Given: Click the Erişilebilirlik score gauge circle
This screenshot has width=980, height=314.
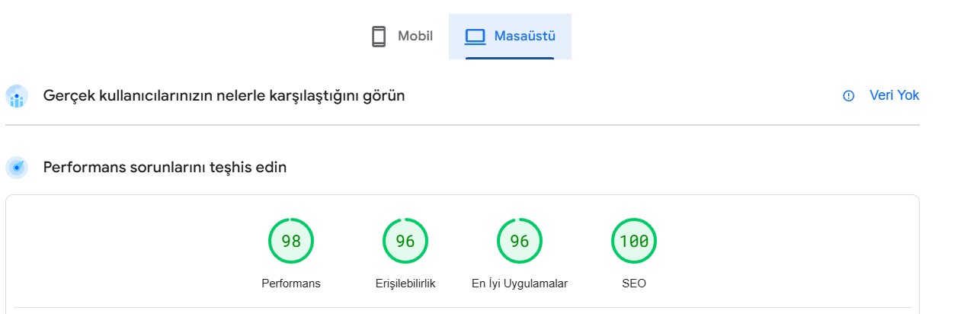Looking at the screenshot, I should click(405, 242).
